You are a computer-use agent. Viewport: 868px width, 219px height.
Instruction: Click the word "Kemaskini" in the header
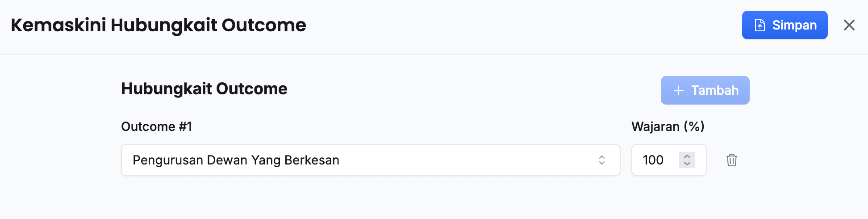(x=58, y=25)
